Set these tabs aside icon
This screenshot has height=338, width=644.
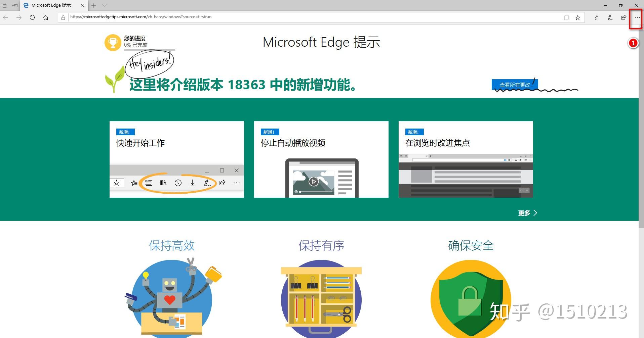[4, 5]
